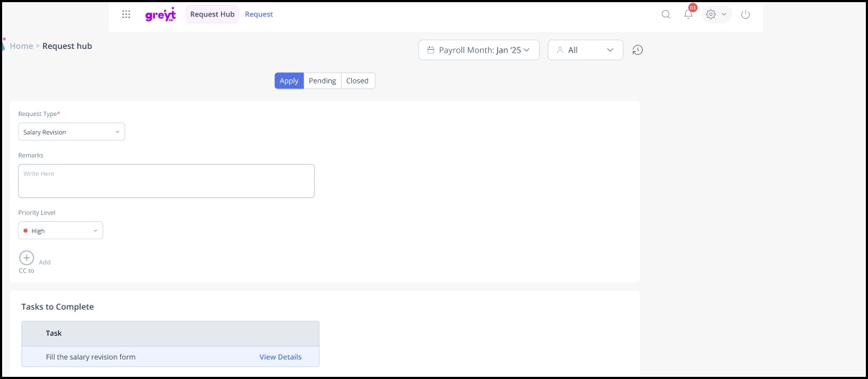Expand the Payroll Month dropdown
The height and width of the screenshot is (379, 868).
479,50
